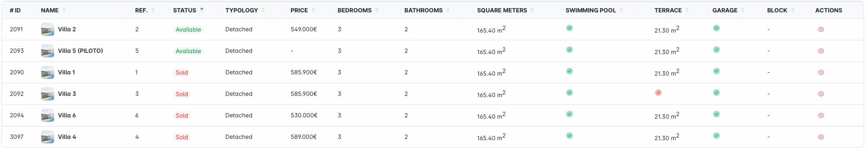
Task: Click the Sold status badge of Villa 1
Action: coord(181,72)
